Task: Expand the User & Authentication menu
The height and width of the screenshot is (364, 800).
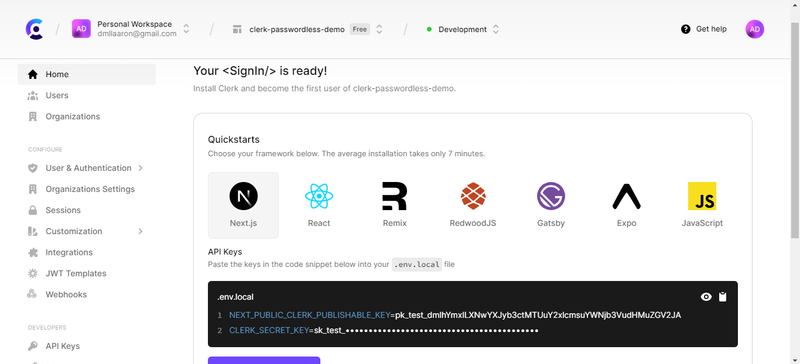Action: [x=86, y=168]
